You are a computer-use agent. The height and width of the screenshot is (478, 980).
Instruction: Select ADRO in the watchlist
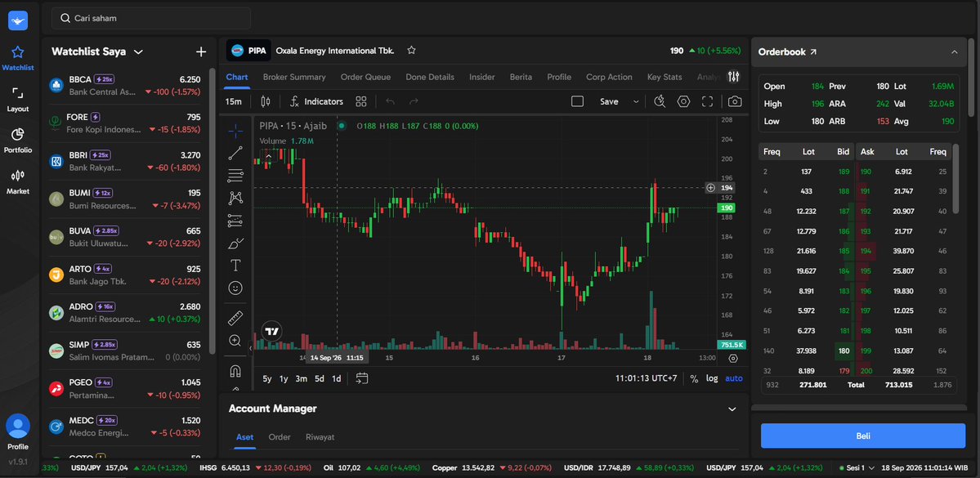[x=126, y=312]
